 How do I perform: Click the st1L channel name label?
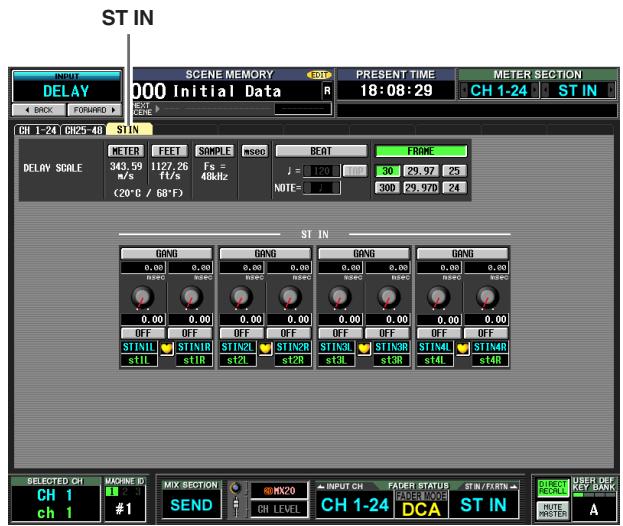tap(139, 360)
